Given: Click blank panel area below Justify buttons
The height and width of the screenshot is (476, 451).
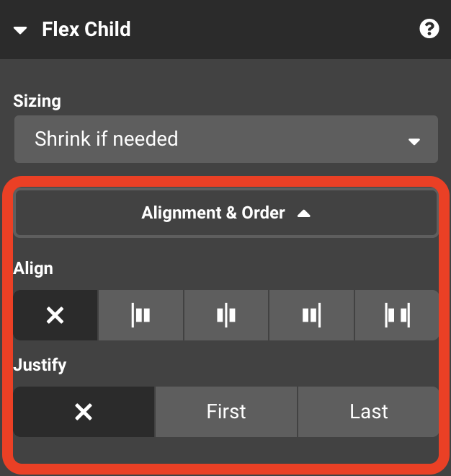Looking at the screenshot, I should point(225,449).
